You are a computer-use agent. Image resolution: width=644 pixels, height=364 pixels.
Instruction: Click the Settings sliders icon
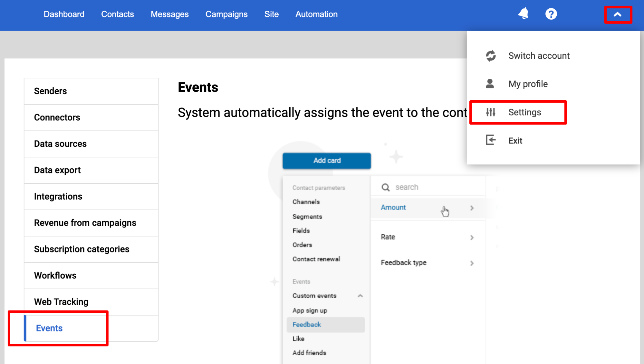click(491, 112)
